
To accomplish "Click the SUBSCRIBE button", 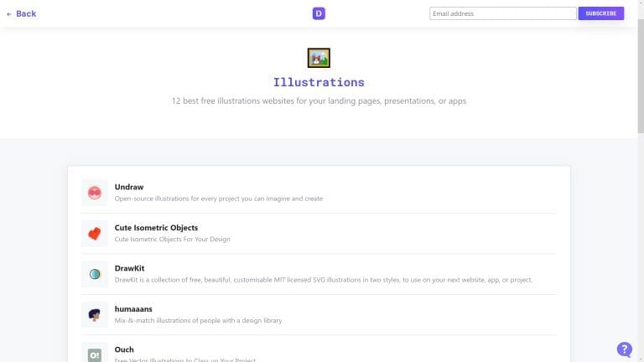I will point(601,13).
